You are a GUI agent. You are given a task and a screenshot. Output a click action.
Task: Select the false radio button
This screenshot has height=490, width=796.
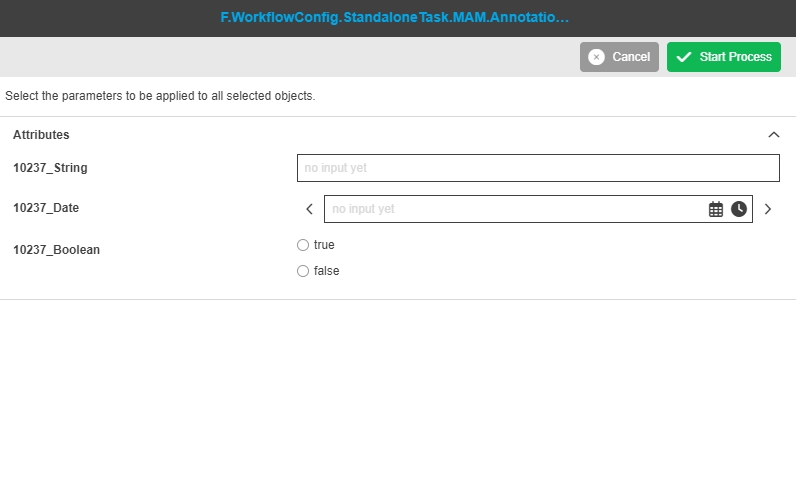(303, 271)
